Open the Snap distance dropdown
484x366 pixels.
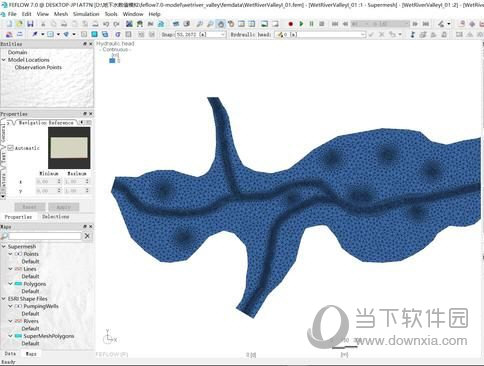222,34
